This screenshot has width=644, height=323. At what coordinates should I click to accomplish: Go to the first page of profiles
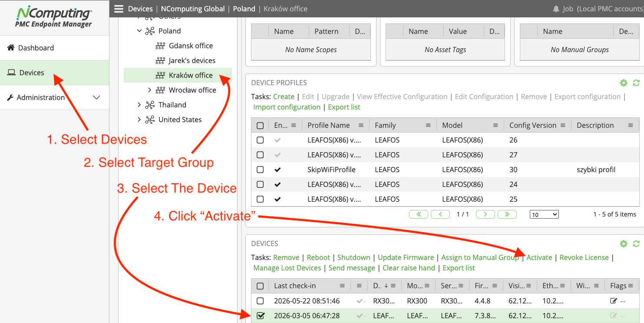pyautogui.click(x=419, y=214)
